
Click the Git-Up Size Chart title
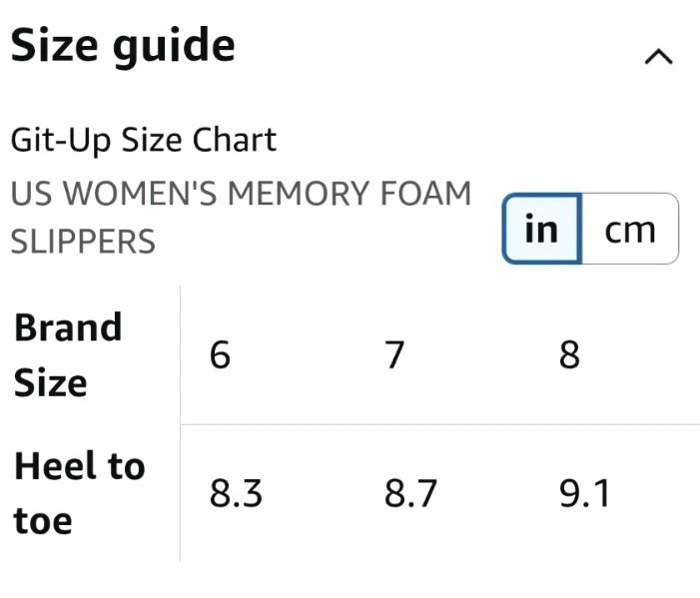144,140
